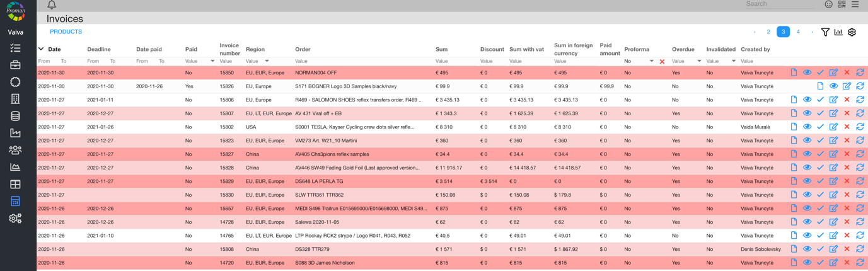
Task: Sort by Deadline column header
Action: pyautogui.click(x=99, y=49)
